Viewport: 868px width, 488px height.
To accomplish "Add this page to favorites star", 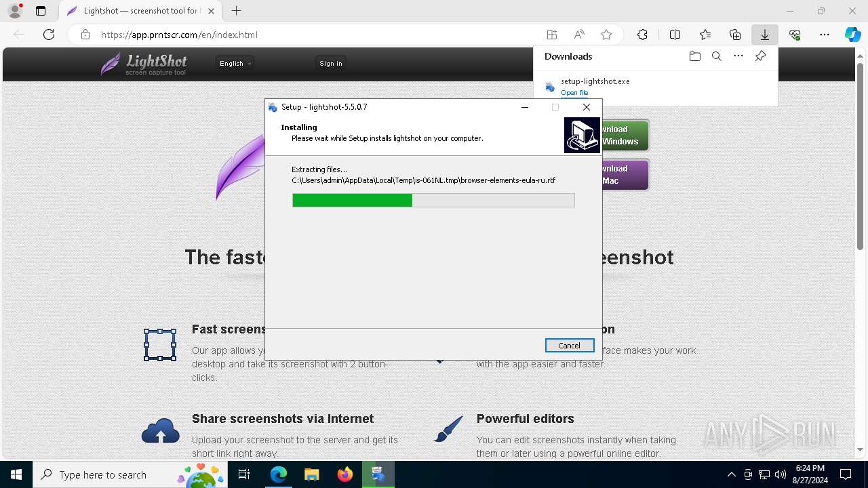I will 606,35.
